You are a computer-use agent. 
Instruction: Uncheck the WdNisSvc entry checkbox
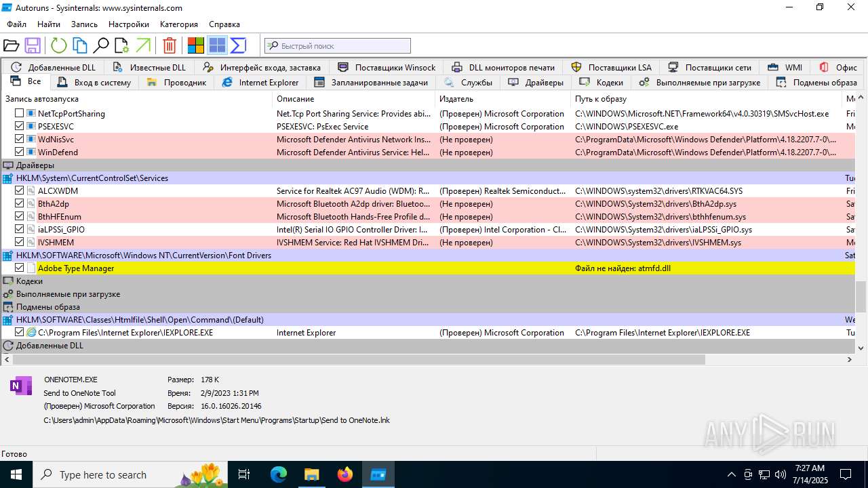pos(20,140)
